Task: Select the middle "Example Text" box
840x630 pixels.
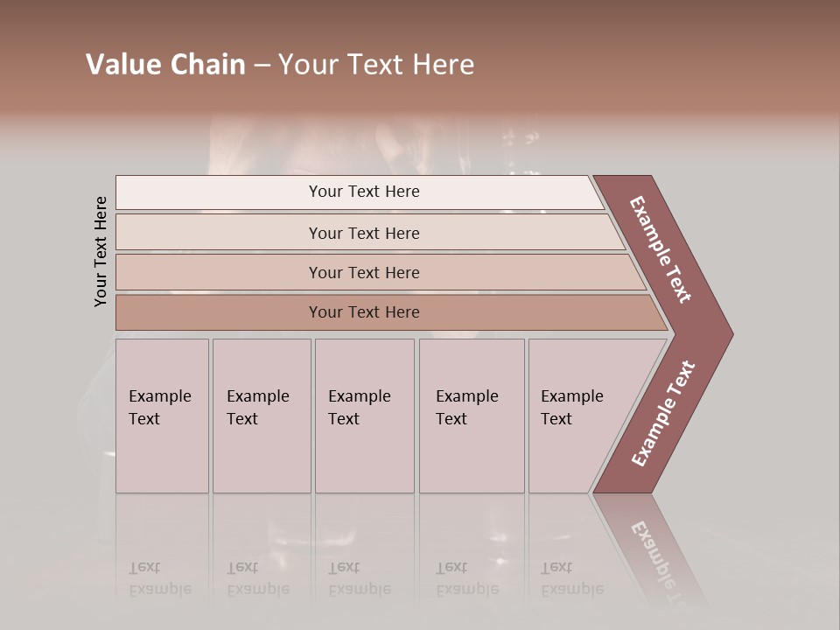Action: (364, 416)
